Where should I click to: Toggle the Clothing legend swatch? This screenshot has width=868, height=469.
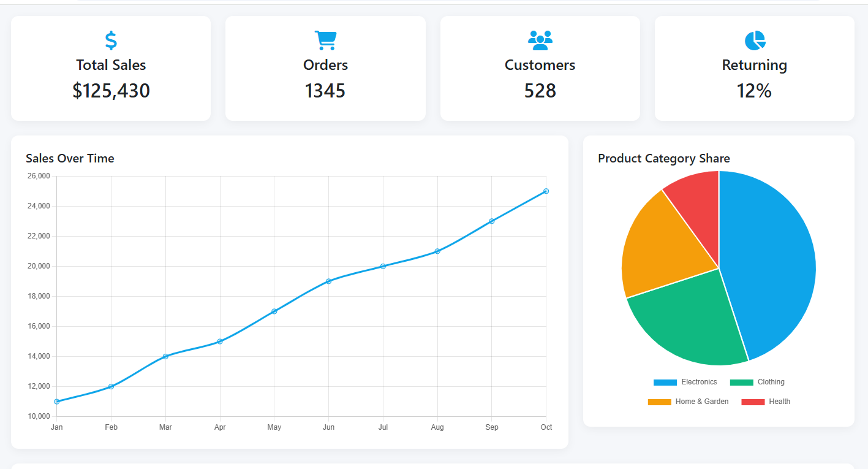point(741,383)
